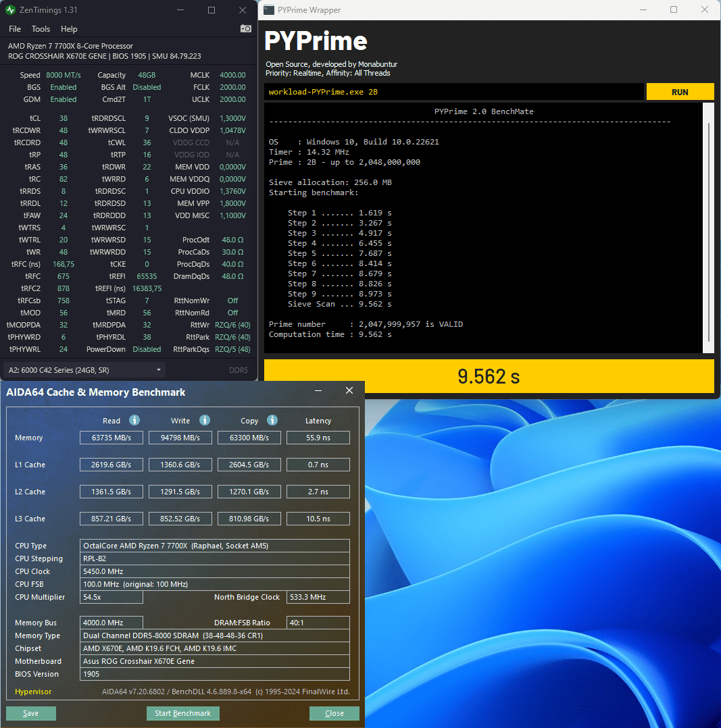Click the yellow 9.562 s result bar
This screenshot has width=721, height=728.
tap(489, 376)
